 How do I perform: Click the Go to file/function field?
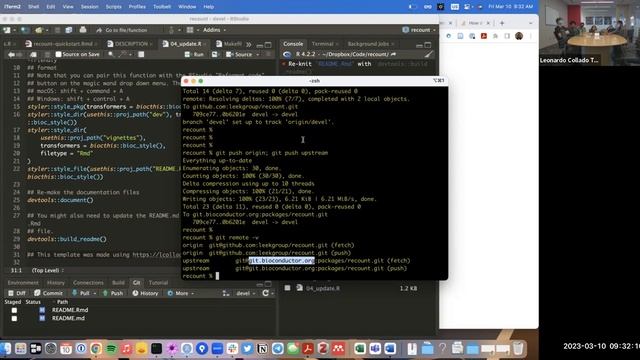tap(126, 30)
